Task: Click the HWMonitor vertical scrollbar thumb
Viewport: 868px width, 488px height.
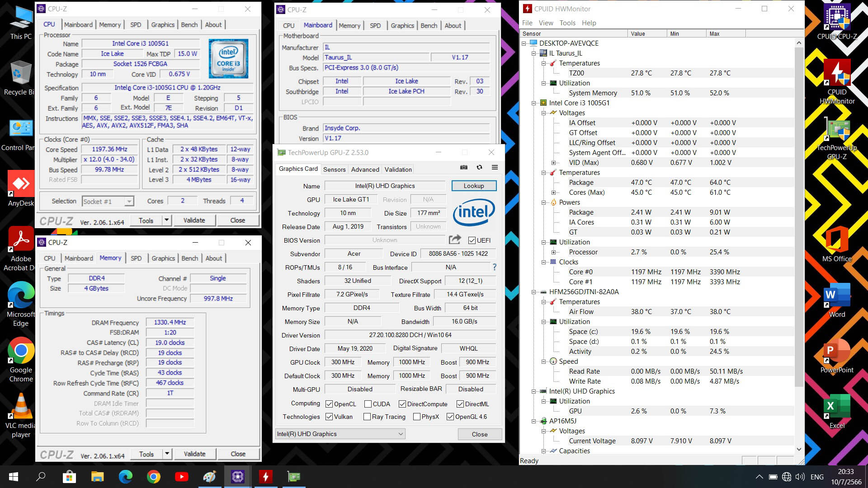Action: (x=799, y=217)
